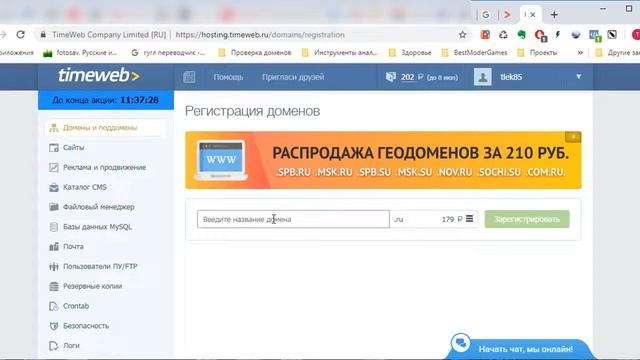Click the file manager folder icon
The height and width of the screenshot is (360, 640).
pos(54,207)
